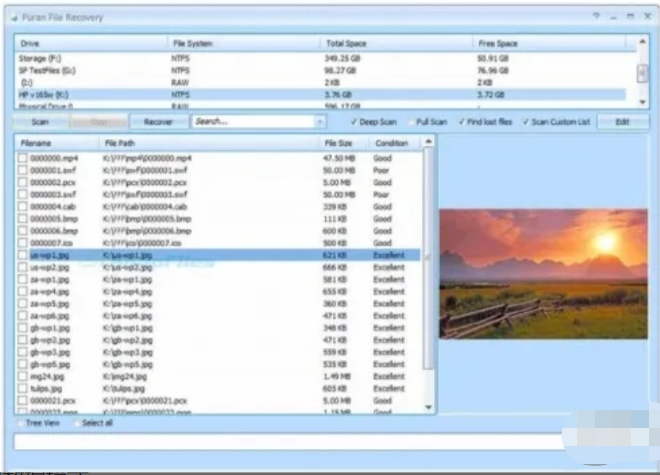Click the drive list scroll-up arrow
This screenshot has width=660, height=475.
pos(642,44)
